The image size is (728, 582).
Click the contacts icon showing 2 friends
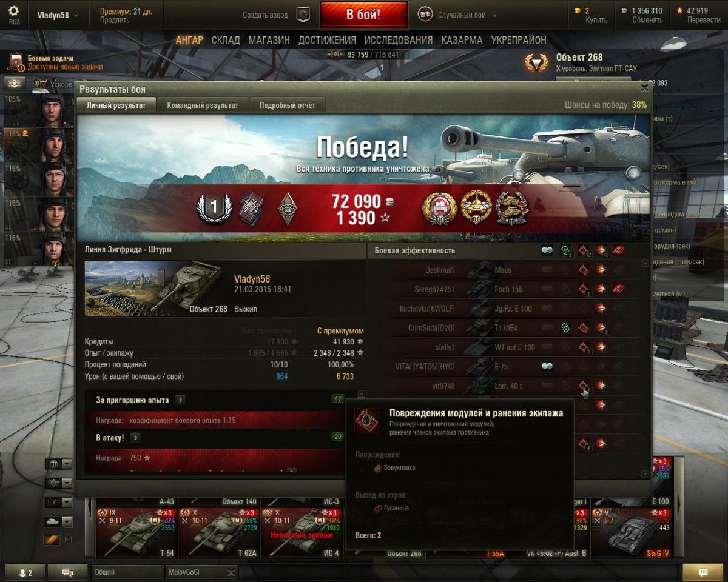[25, 572]
